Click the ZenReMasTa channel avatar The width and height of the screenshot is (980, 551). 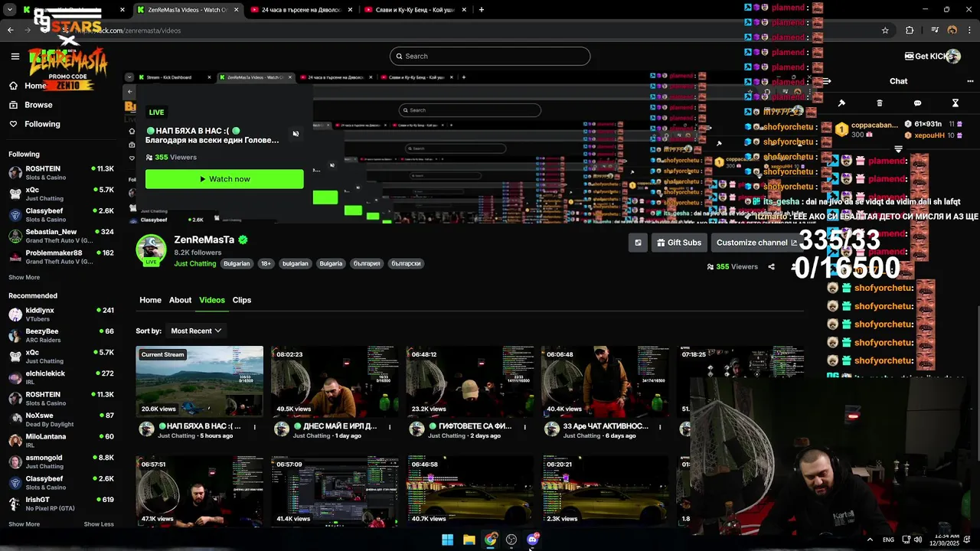click(151, 249)
